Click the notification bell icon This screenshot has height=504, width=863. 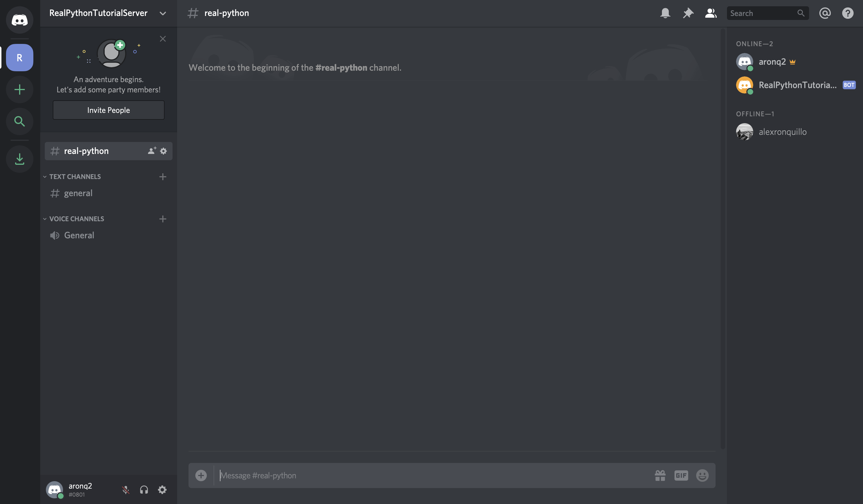(665, 13)
